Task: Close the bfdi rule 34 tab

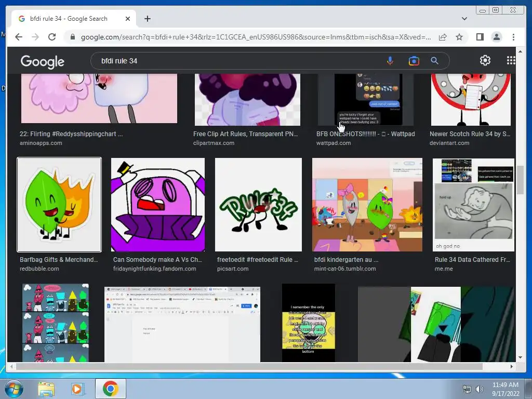Action: [128, 19]
